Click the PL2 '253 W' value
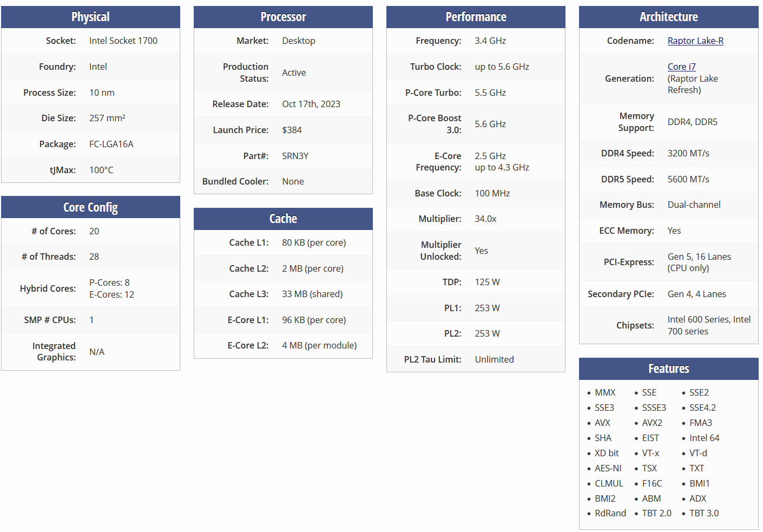763x532 pixels. 487,333
